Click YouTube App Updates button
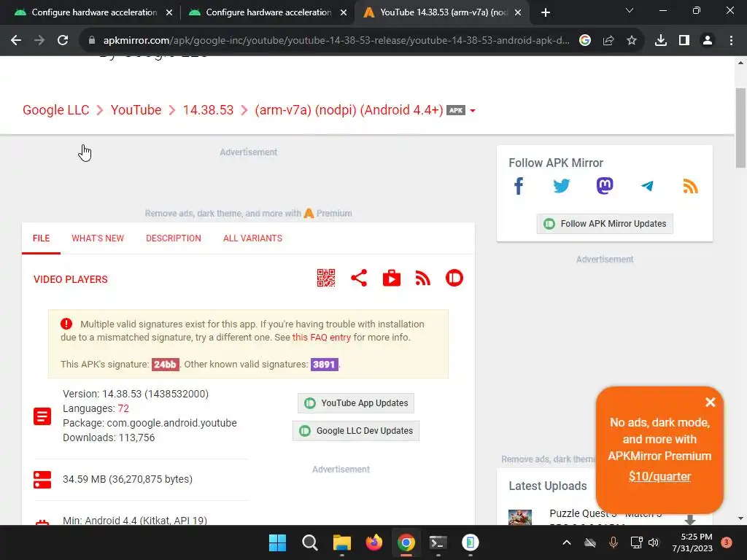 (x=356, y=402)
